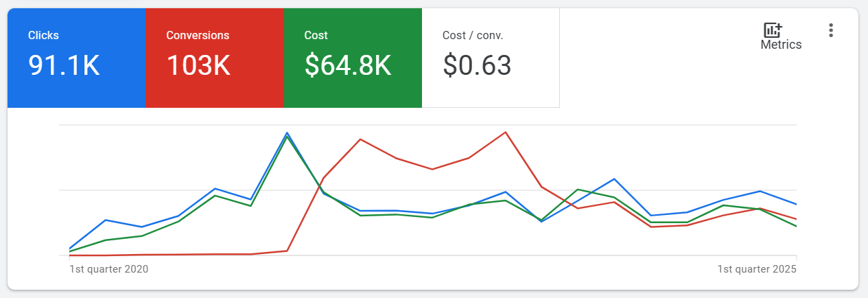Click the $0.63 cost per conversion value
This screenshot has width=868, height=298.
point(477,65)
